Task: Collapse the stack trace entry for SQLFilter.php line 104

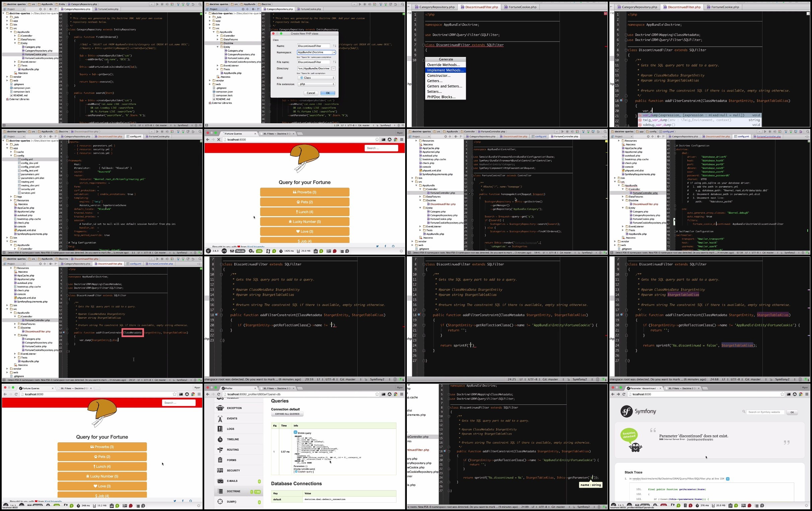Action: [727, 478]
